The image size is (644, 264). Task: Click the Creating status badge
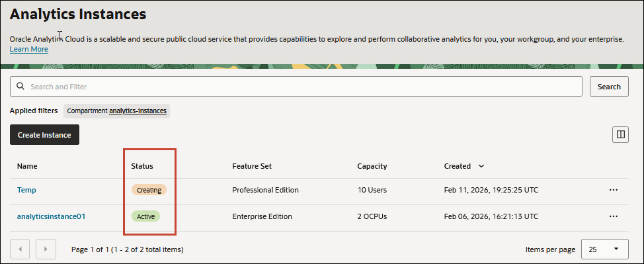click(149, 190)
